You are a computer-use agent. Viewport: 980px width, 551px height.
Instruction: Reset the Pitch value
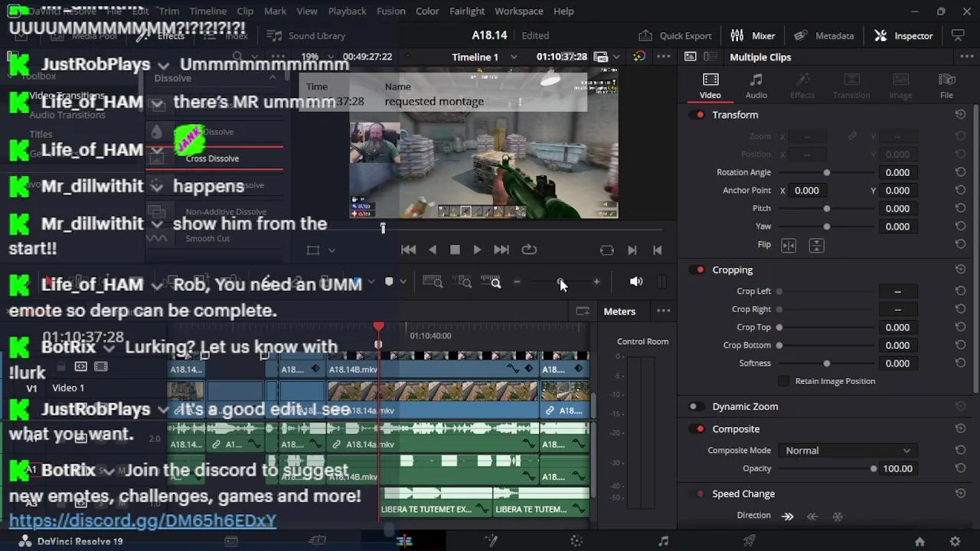pyautogui.click(x=960, y=208)
